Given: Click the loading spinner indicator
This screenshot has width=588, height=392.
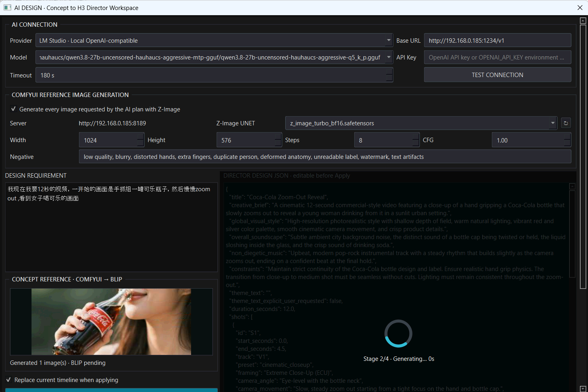Looking at the screenshot, I should (398, 333).
